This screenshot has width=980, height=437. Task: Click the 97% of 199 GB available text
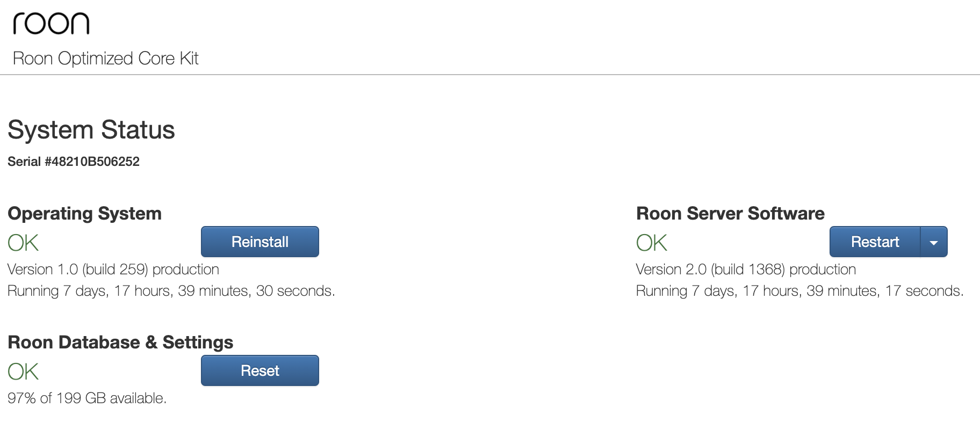(87, 398)
